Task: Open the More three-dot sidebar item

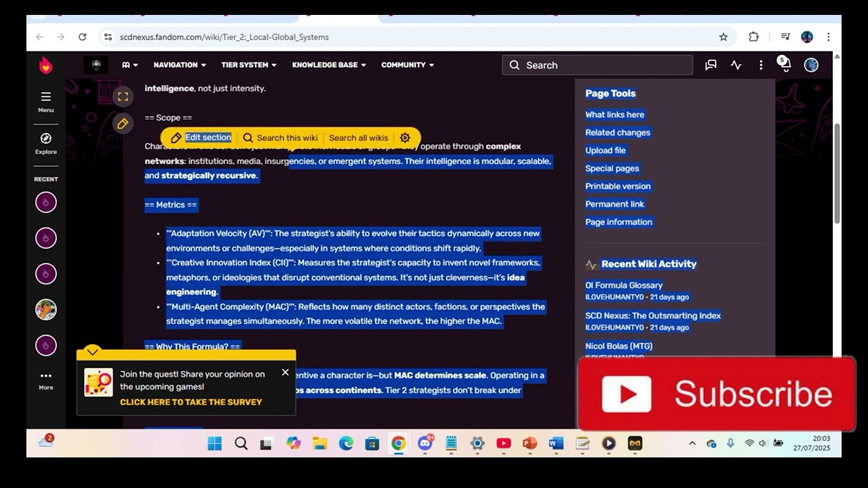Action: tap(45, 380)
